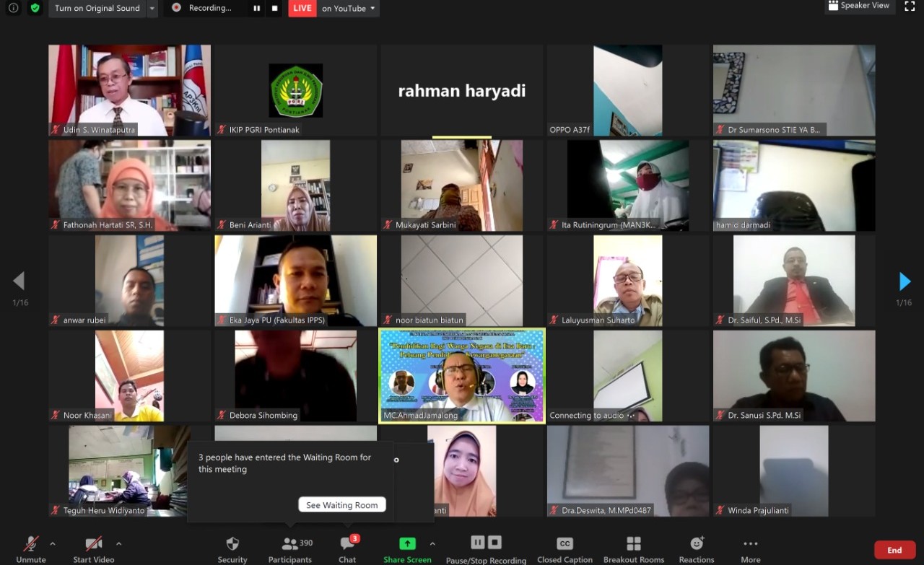Show meeting information via the info icon
Viewport: 924px width, 565px height.
pos(14,8)
